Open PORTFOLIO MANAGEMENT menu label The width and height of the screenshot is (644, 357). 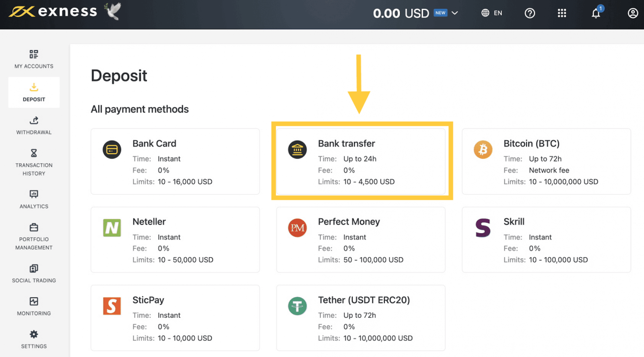(34, 243)
